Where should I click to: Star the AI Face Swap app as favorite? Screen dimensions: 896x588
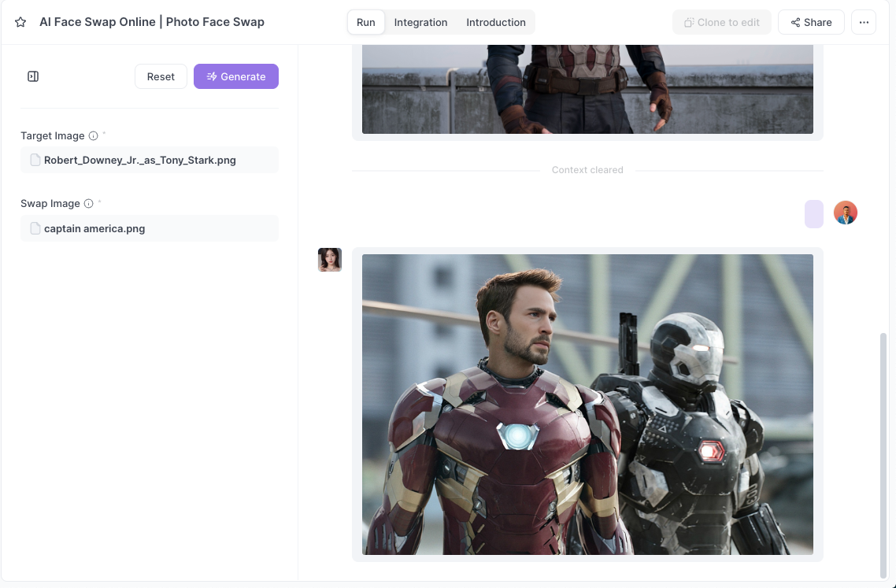(20, 22)
